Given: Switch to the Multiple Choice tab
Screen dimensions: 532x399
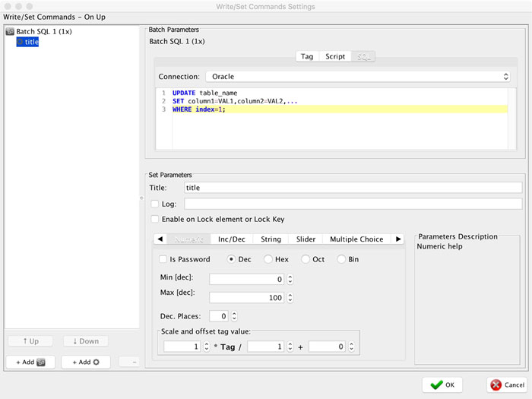Looking at the screenshot, I should pyautogui.click(x=356, y=239).
